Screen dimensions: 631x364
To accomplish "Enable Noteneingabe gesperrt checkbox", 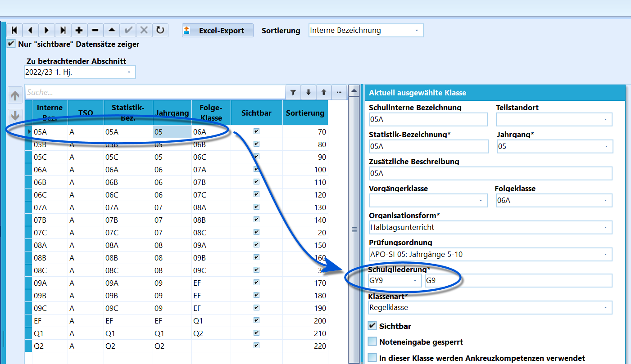I will pos(372,342).
